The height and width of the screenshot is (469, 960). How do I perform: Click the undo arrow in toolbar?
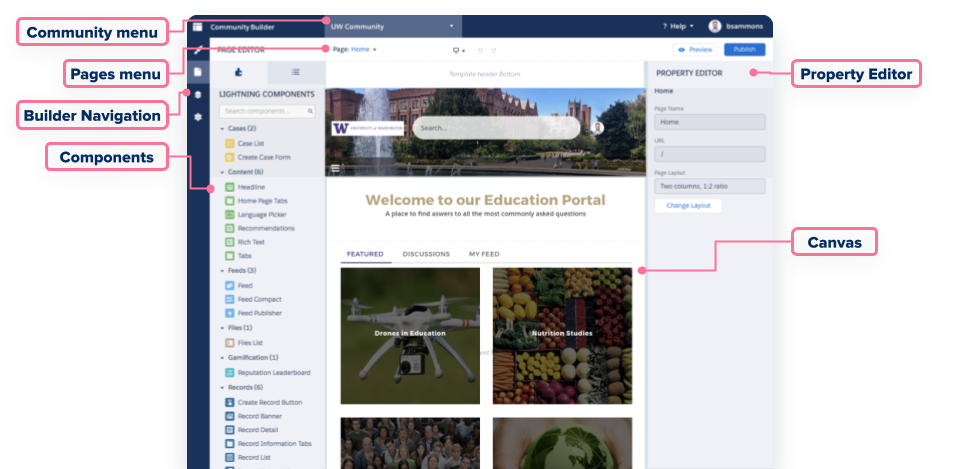tap(480, 50)
